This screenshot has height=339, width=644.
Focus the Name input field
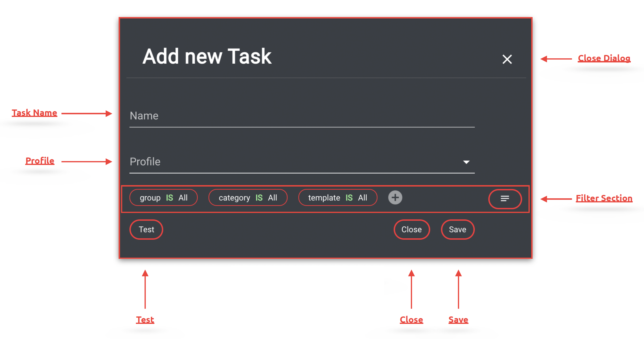click(302, 116)
